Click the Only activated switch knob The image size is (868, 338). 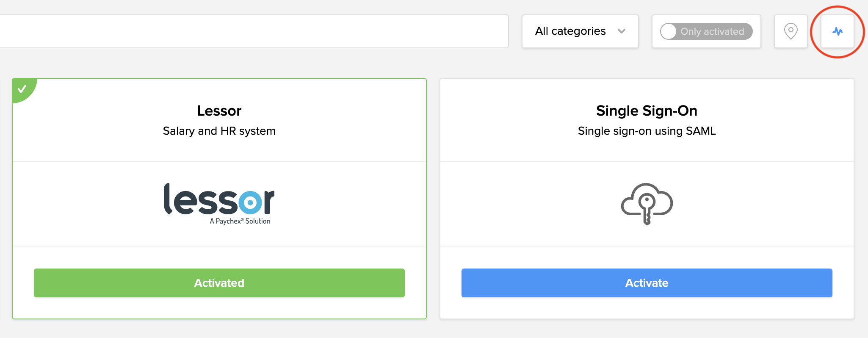(x=669, y=31)
